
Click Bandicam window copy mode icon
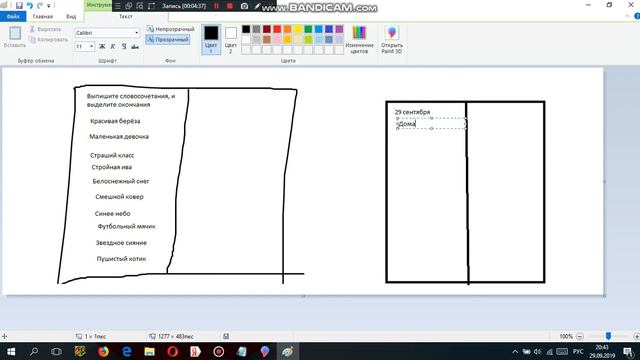[x=129, y=6]
